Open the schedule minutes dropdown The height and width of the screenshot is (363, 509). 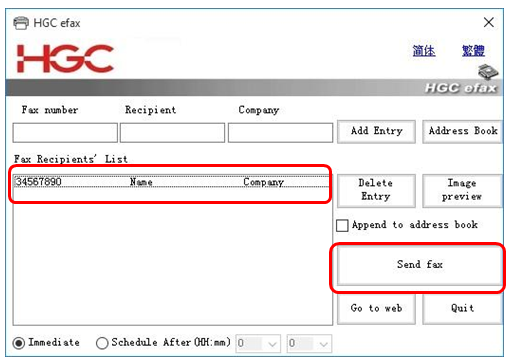point(309,343)
